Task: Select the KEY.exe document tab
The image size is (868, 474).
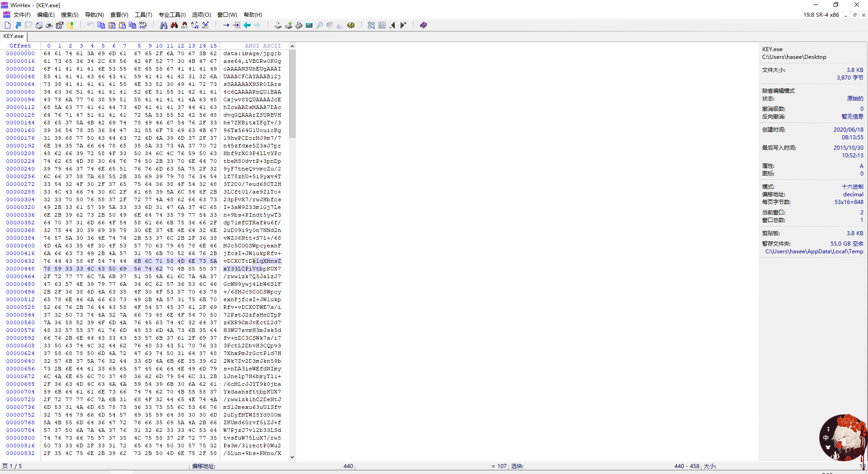Action: (14, 36)
